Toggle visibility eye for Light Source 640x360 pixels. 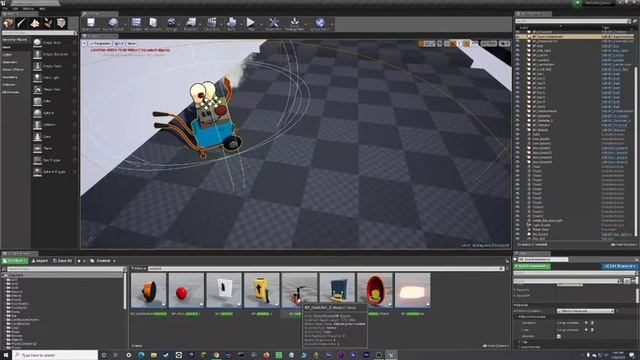[x=518, y=225]
